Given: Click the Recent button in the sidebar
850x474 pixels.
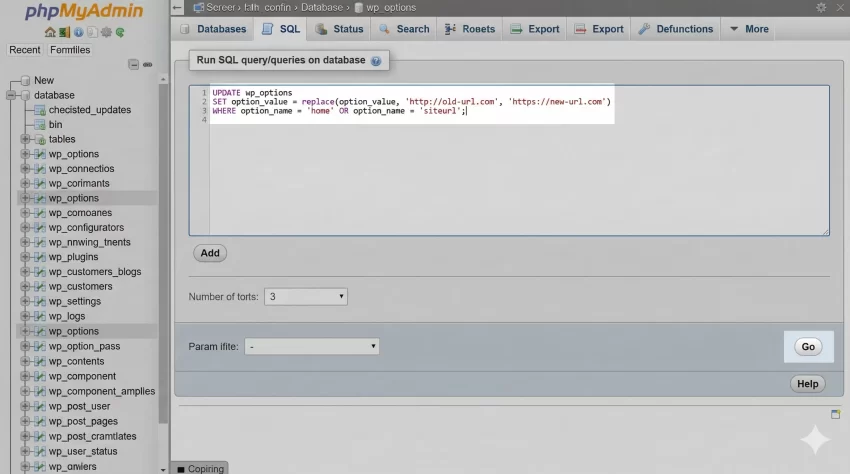Looking at the screenshot, I should 24,50.
